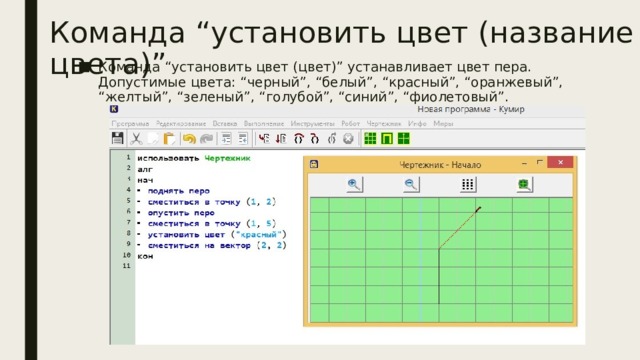Open the Программа menu

[x=130, y=123]
